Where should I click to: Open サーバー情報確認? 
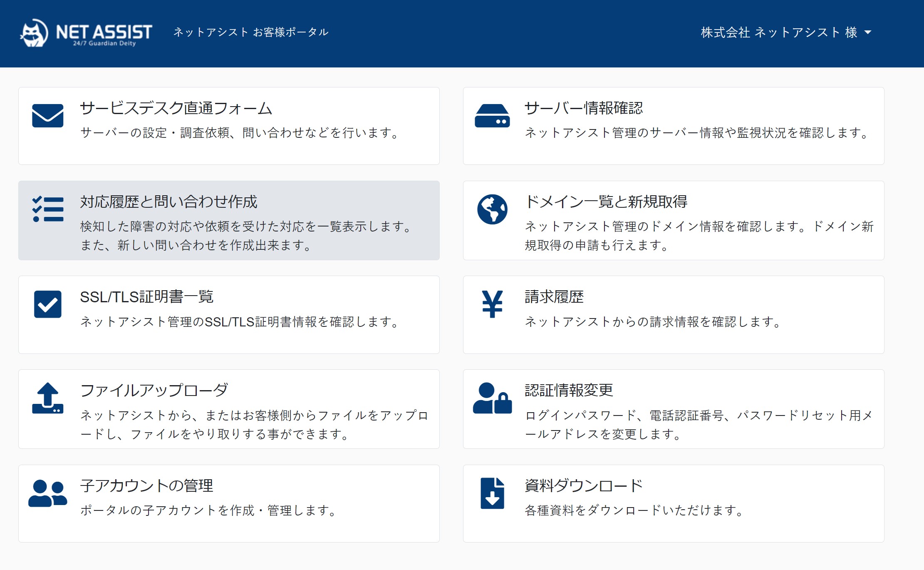coord(674,126)
